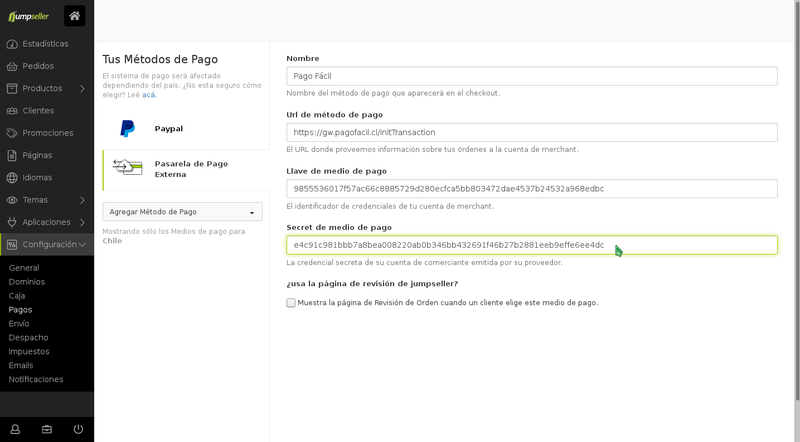Image resolution: width=800 pixels, height=442 pixels.
Task: Open Impuestos settings link
Action: (29, 352)
